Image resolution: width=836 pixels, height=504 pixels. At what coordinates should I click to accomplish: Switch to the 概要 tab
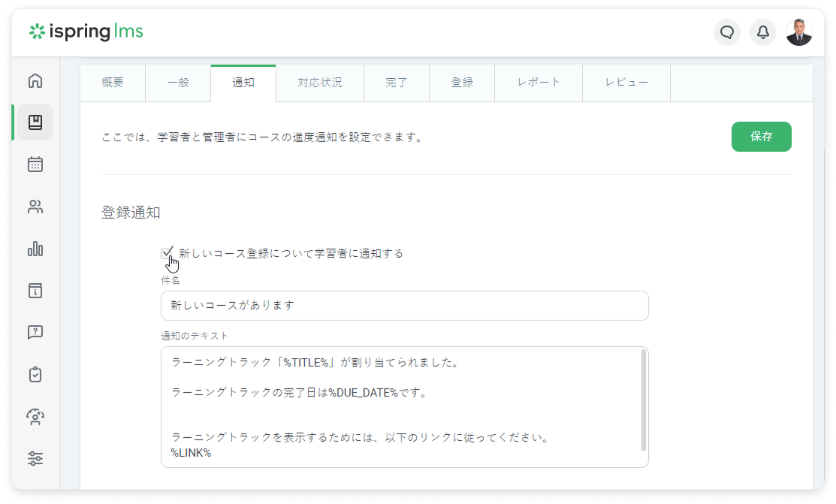(x=113, y=83)
